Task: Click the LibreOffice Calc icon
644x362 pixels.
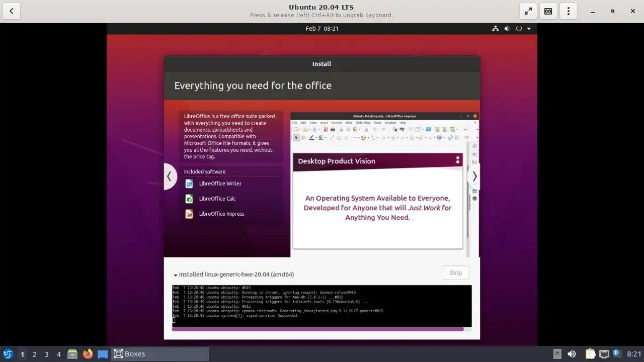Action: 189,199
